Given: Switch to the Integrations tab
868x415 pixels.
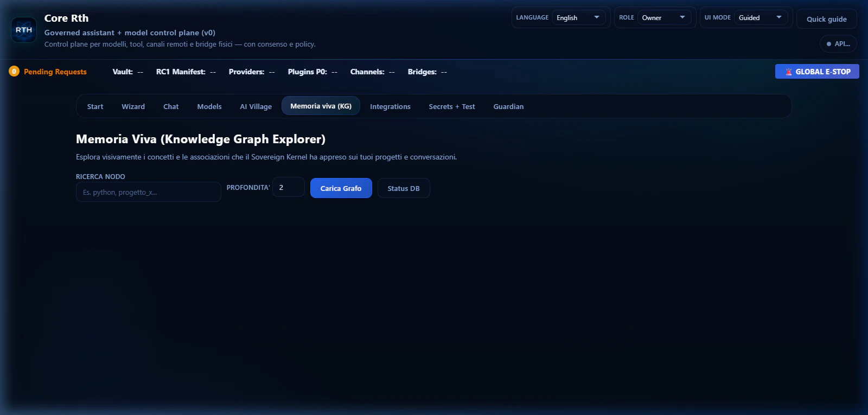Looking at the screenshot, I should pos(390,106).
